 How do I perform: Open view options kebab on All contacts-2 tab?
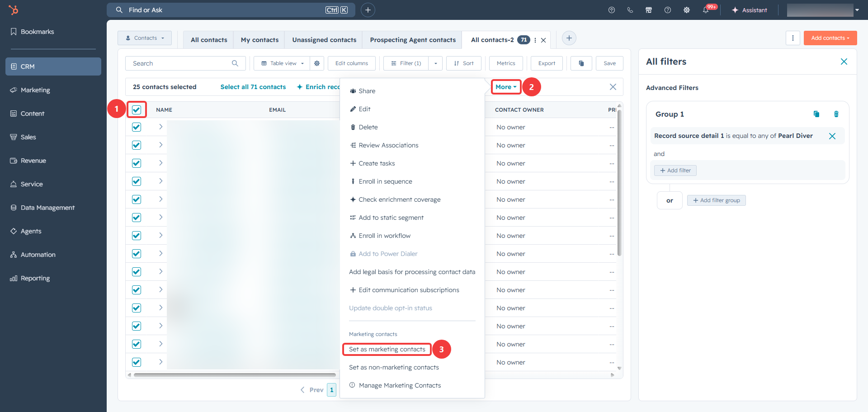coord(535,40)
